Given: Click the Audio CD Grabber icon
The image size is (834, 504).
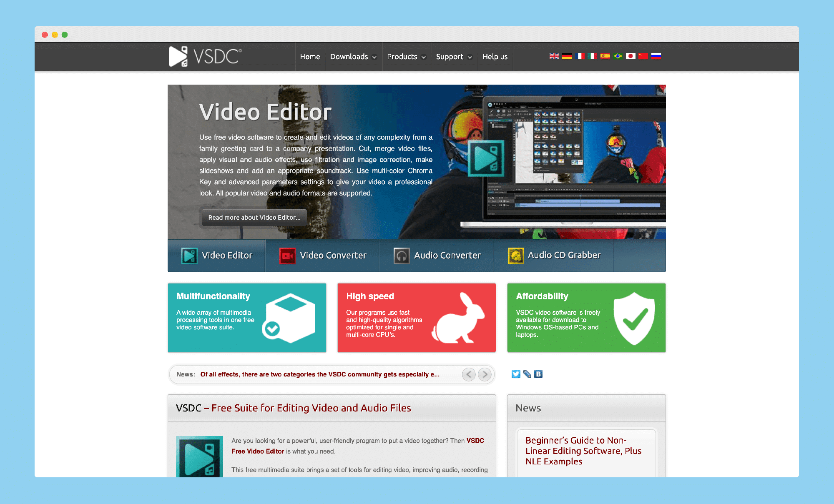Looking at the screenshot, I should pos(513,255).
